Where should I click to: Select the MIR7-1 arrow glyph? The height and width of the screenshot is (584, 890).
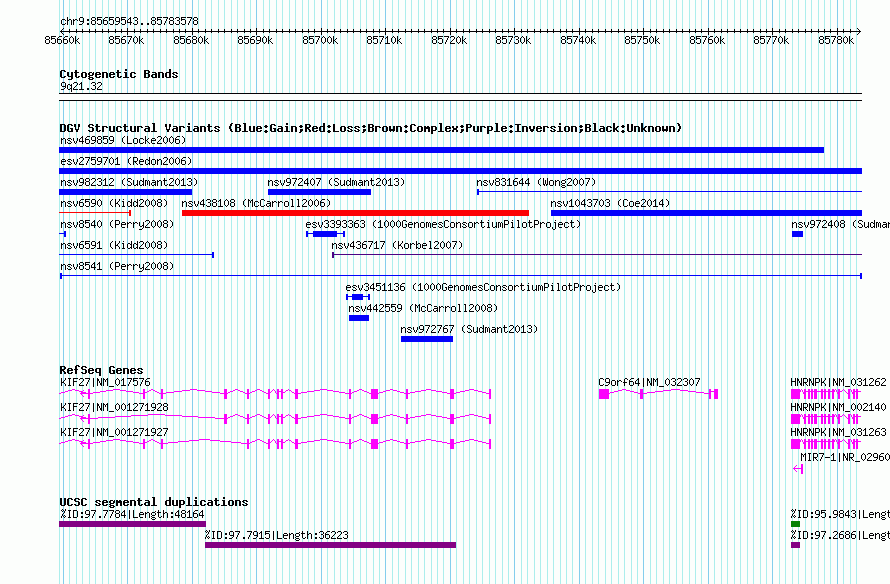pyautogui.click(x=798, y=469)
